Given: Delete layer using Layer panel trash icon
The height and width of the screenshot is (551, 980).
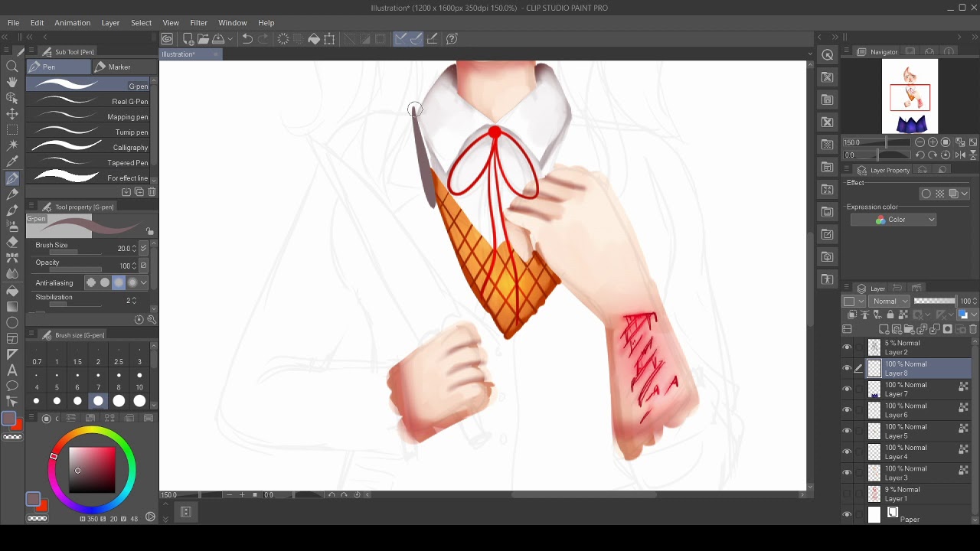Looking at the screenshot, I should [973, 329].
